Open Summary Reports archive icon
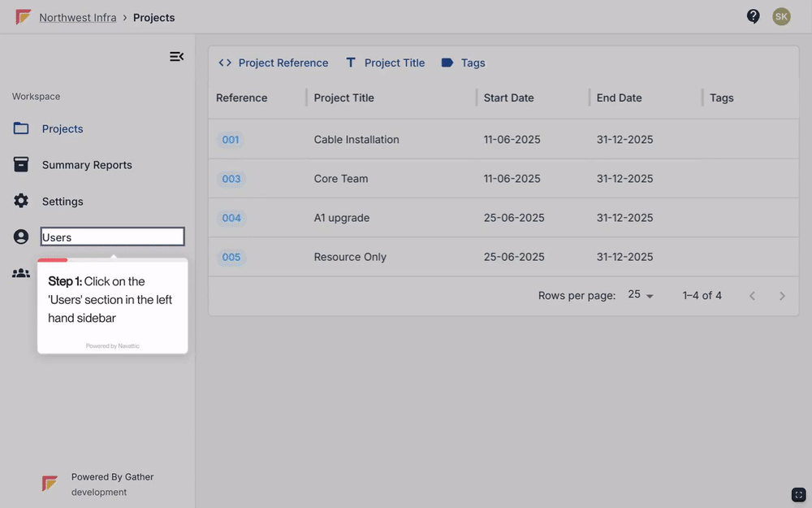812x508 pixels. point(21,164)
